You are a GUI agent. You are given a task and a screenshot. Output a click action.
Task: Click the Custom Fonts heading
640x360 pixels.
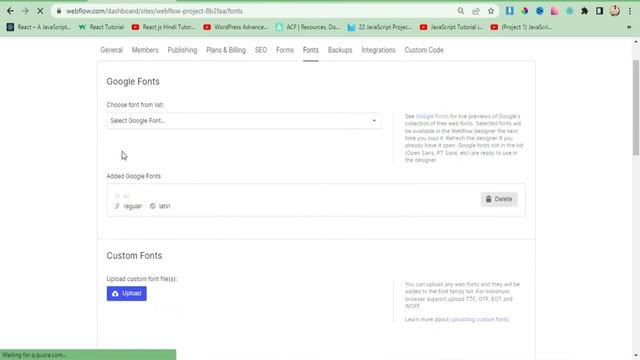(x=134, y=256)
